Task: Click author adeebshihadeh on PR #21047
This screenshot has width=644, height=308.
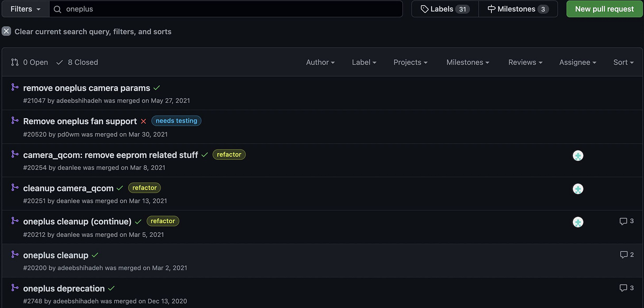Action: [79, 100]
